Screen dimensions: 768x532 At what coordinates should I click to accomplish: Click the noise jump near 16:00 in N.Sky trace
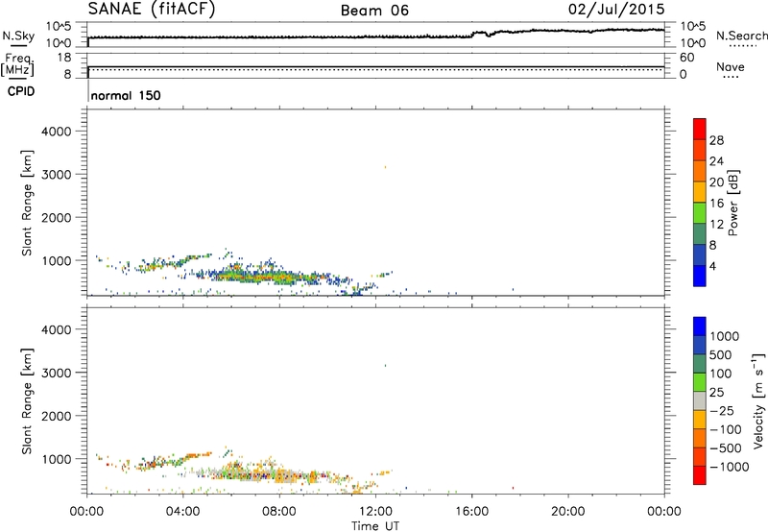[473, 34]
